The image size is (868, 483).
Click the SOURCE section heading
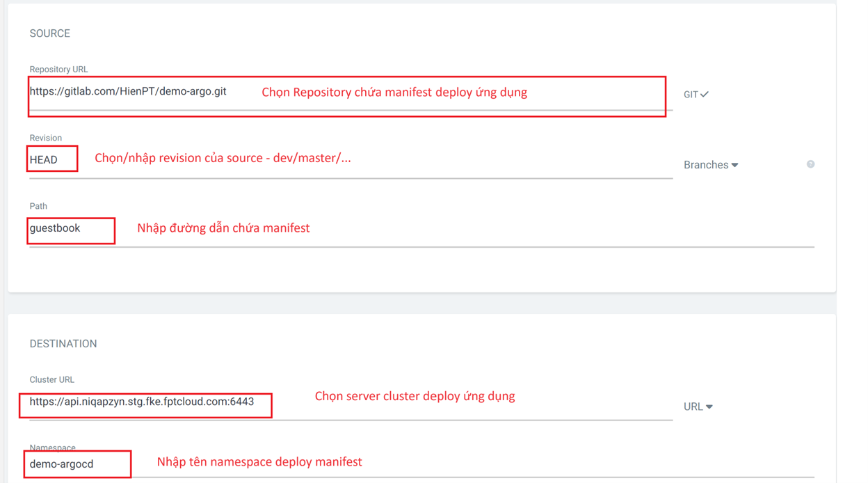49,33
